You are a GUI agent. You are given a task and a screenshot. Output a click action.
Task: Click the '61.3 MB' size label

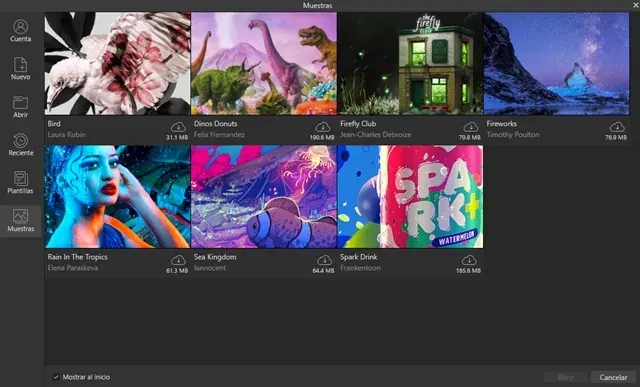(177, 271)
